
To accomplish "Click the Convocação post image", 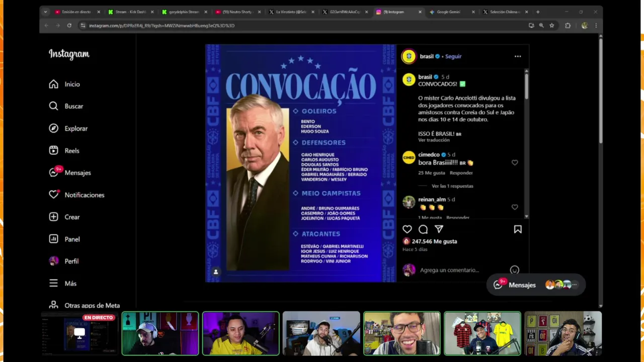I will tap(301, 163).
